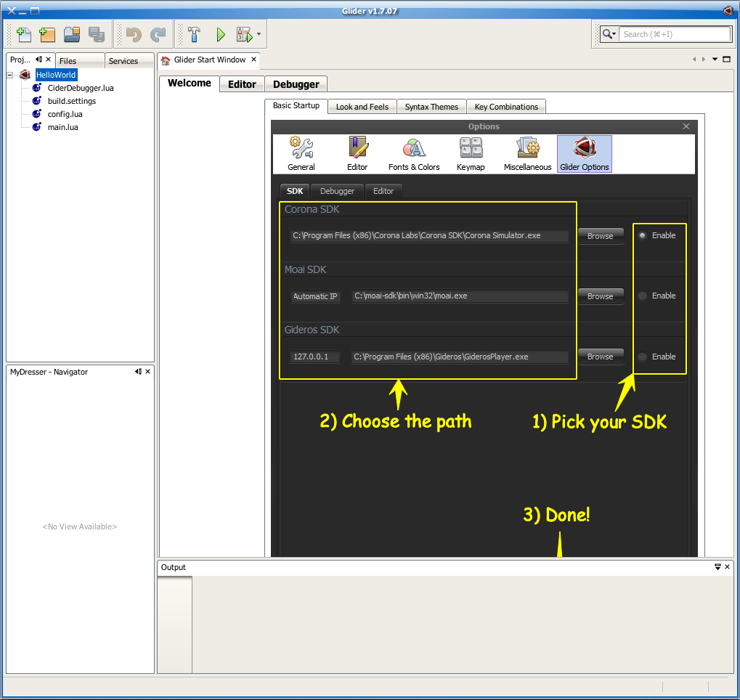The height and width of the screenshot is (700, 740).
Task: Open the dropdown arrow beside debug run icon
Action: tap(259, 34)
